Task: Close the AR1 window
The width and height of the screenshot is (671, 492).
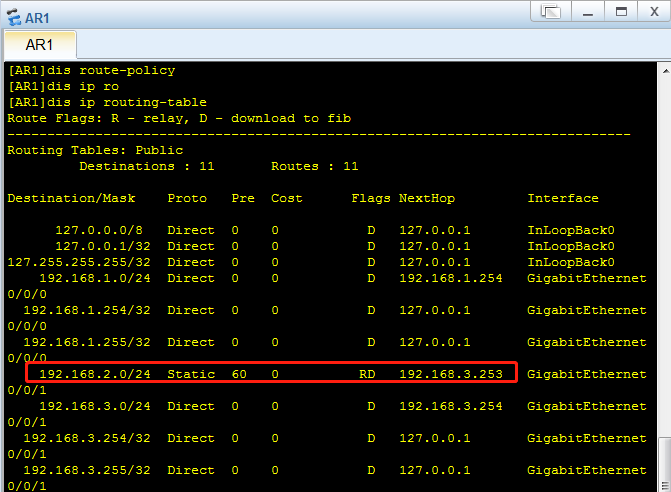Action: coord(654,11)
